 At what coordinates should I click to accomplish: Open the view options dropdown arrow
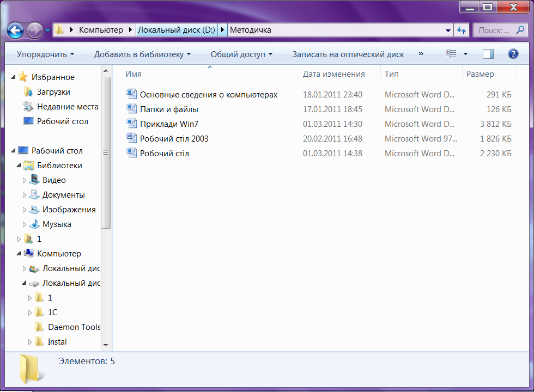465,54
